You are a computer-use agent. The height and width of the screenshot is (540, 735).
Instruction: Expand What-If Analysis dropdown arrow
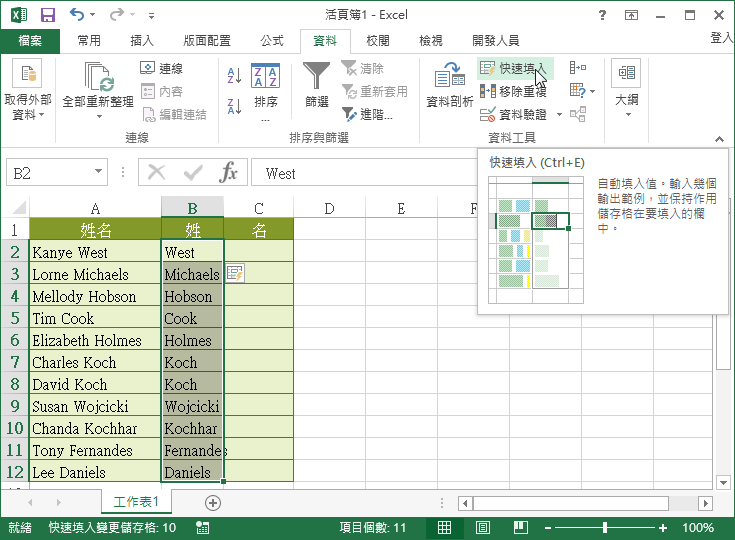tap(593, 91)
